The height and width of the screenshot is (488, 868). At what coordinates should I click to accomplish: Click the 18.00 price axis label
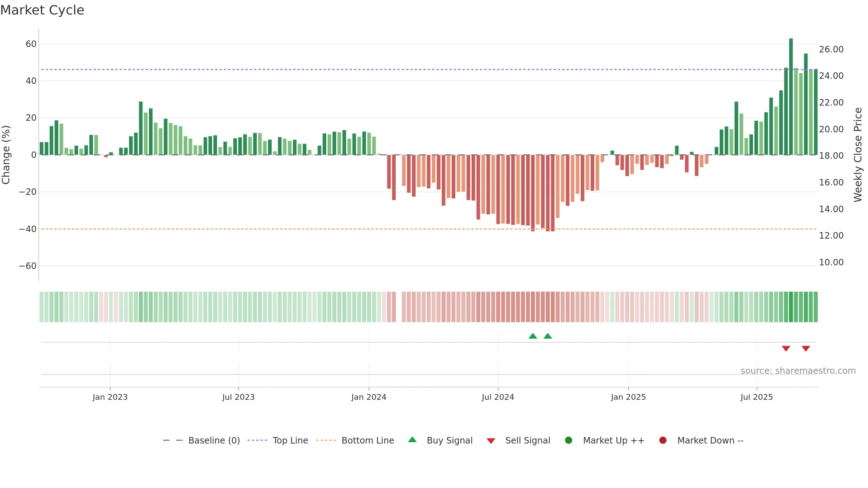click(831, 155)
